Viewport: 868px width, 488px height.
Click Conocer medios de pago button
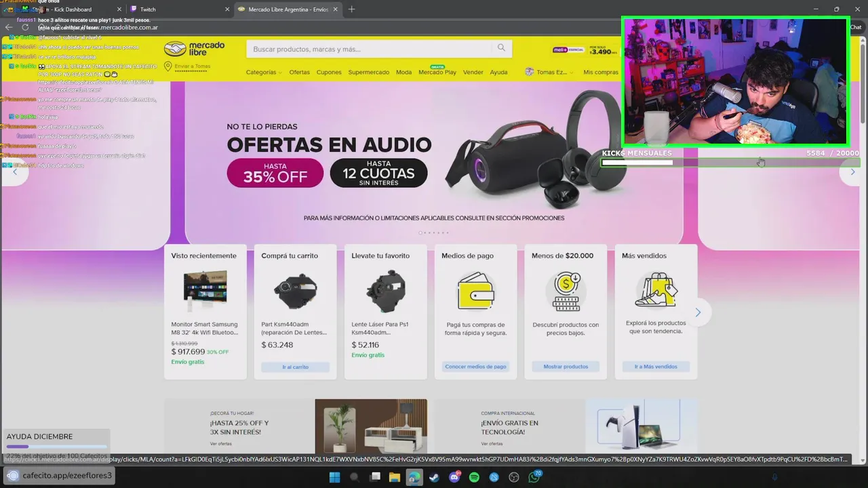tap(475, 367)
